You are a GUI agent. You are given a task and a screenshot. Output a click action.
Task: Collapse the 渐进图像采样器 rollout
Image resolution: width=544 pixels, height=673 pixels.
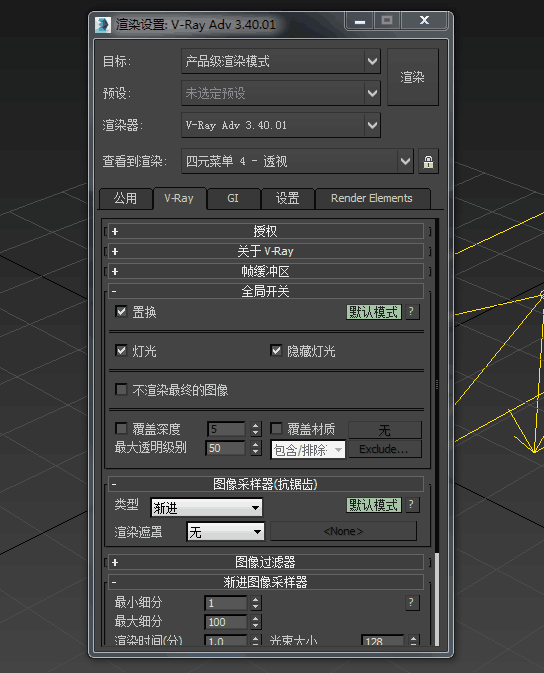(x=266, y=582)
